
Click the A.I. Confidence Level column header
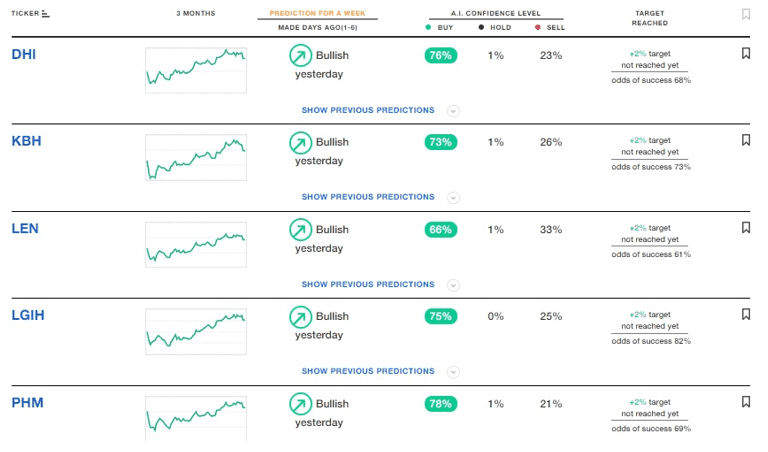496,13
